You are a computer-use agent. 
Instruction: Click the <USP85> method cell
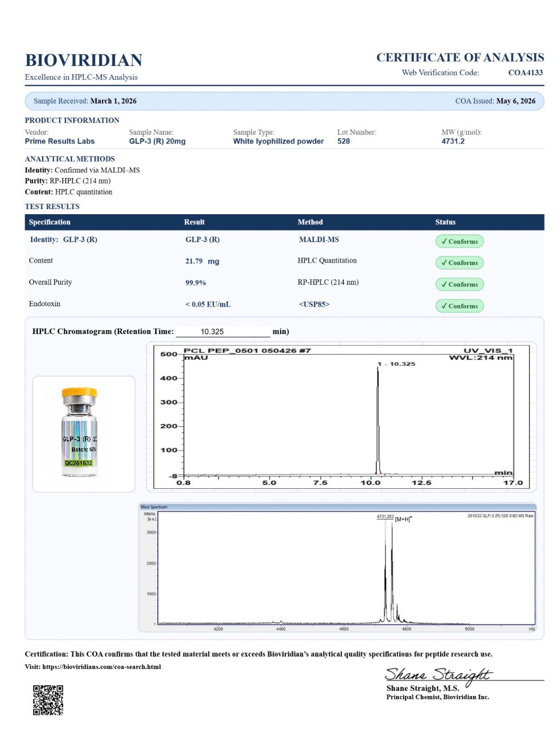(x=314, y=304)
